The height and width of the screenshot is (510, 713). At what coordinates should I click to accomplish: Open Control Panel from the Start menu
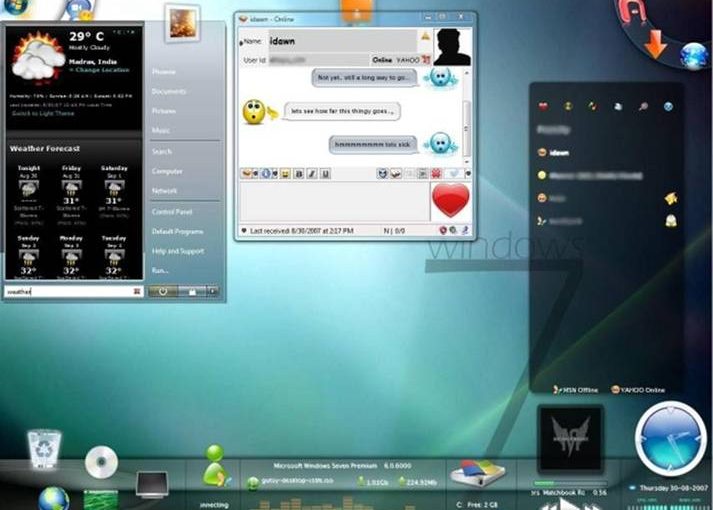click(172, 211)
